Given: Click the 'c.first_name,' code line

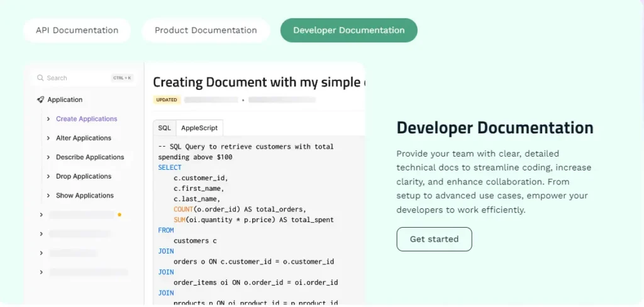Looking at the screenshot, I should point(199,189).
